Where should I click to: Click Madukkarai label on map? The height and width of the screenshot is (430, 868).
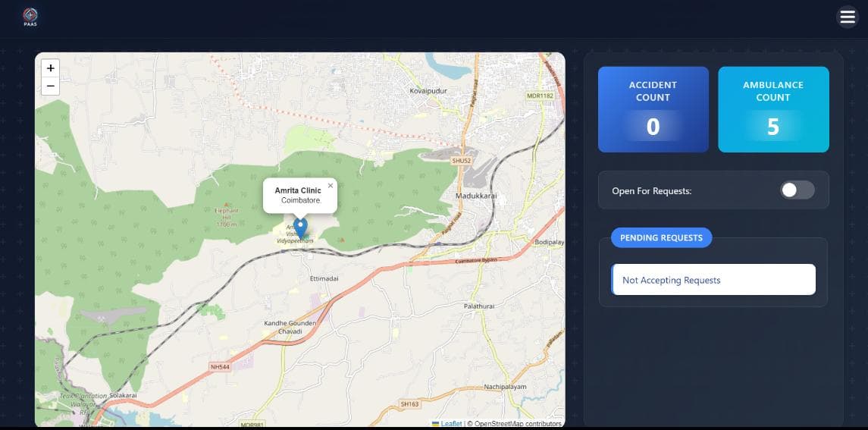point(476,196)
